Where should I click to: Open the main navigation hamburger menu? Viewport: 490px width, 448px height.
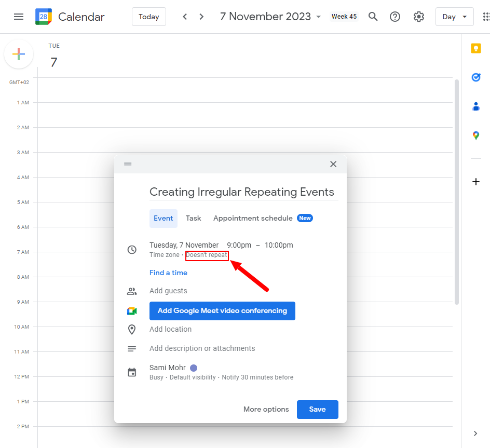tap(19, 16)
